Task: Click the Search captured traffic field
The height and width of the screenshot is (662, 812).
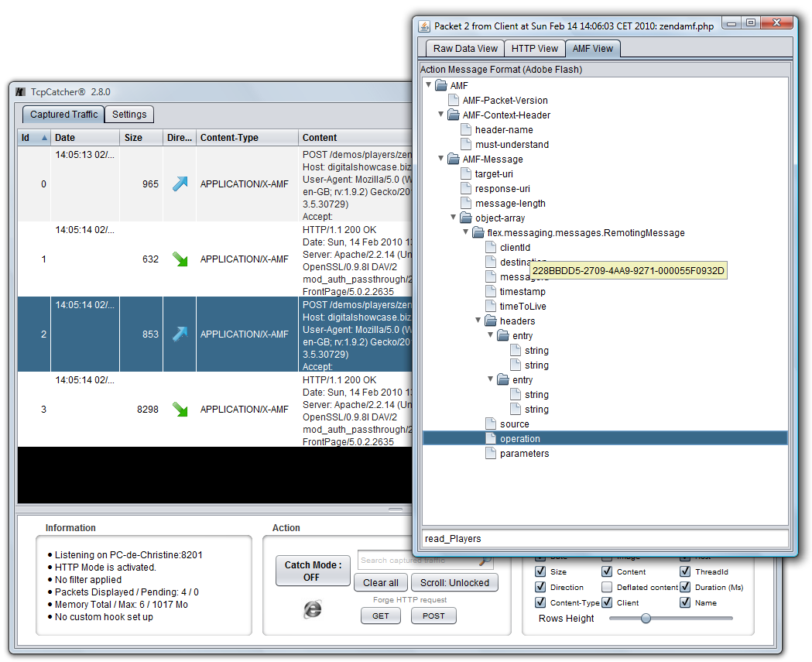Action: (425, 561)
